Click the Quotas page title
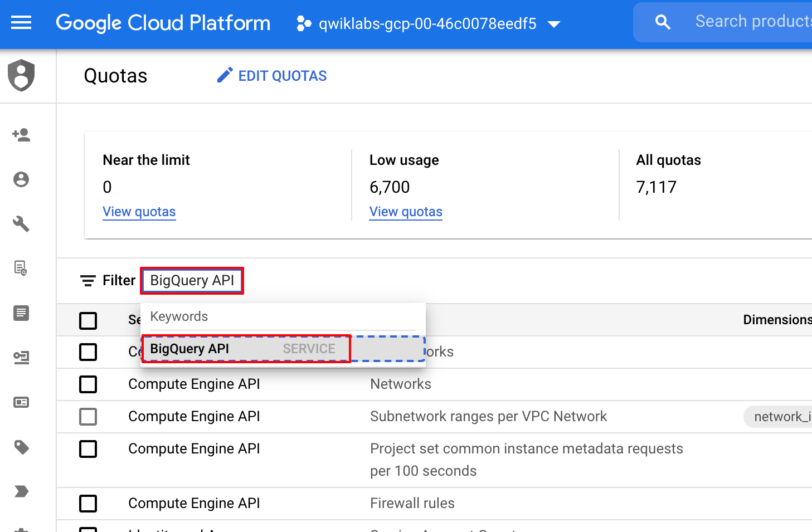The image size is (812, 532). click(115, 76)
